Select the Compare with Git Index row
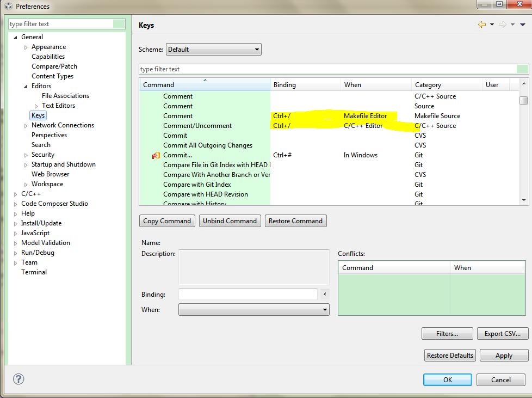The image size is (532, 398). click(329, 185)
